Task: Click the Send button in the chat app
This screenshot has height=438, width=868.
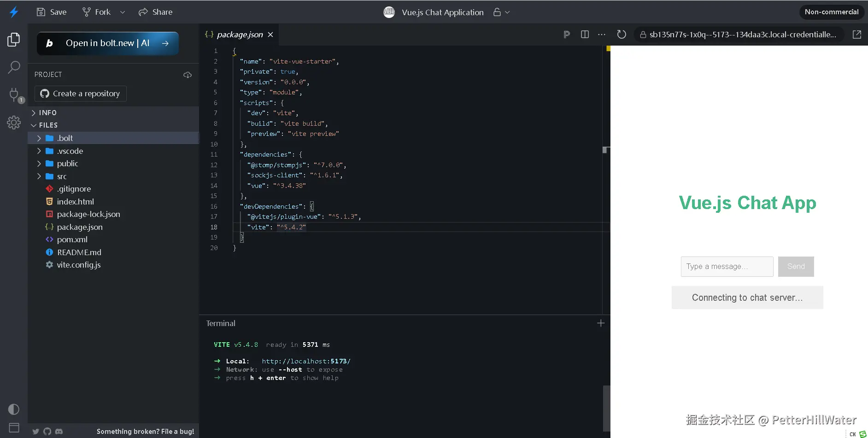Action: click(796, 267)
